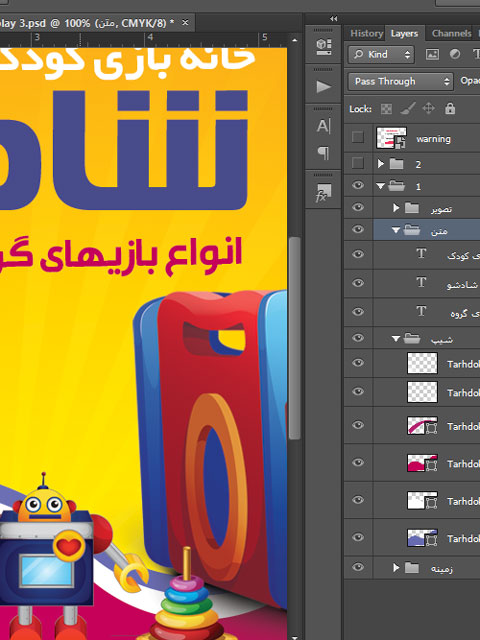Select the متن group name
Screen dimensions: 480x640
439,231
